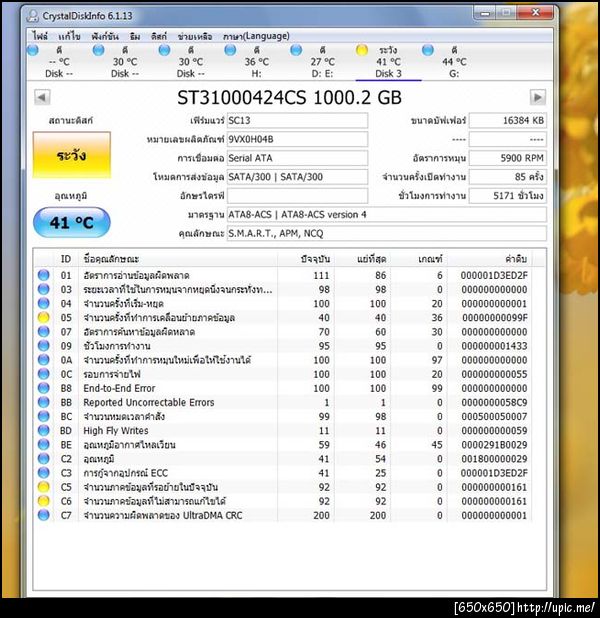Click blue status orb for attribute 01
This screenshot has height=618, width=600.
coord(44,275)
